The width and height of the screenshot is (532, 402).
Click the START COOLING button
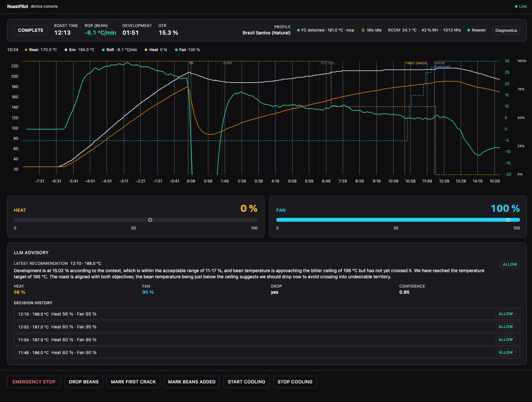pos(246,382)
